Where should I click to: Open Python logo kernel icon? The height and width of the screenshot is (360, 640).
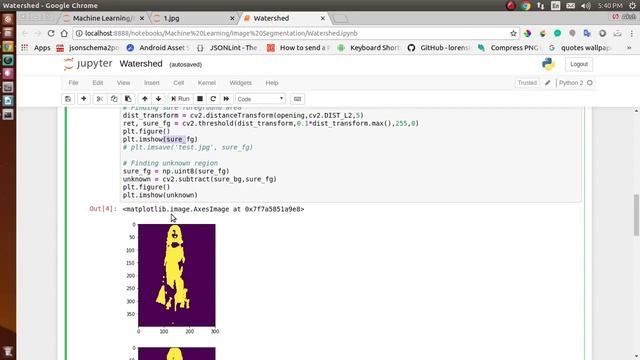(x=548, y=64)
